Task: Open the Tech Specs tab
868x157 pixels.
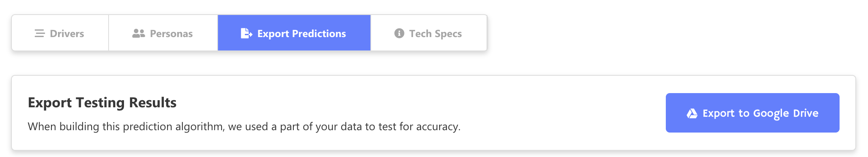Action: (x=429, y=33)
